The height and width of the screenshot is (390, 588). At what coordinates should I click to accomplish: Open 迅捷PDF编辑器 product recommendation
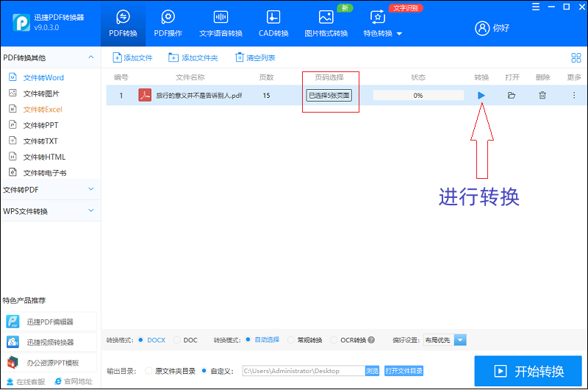pyautogui.click(x=49, y=322)
